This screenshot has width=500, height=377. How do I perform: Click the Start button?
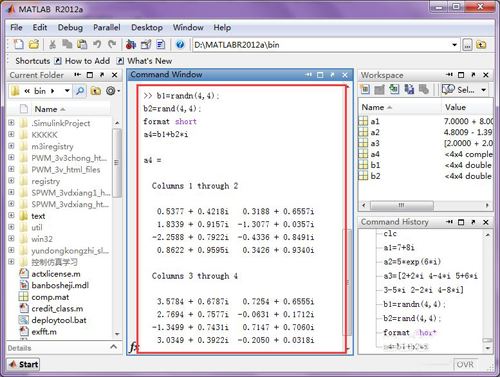[x=23, y=364]
